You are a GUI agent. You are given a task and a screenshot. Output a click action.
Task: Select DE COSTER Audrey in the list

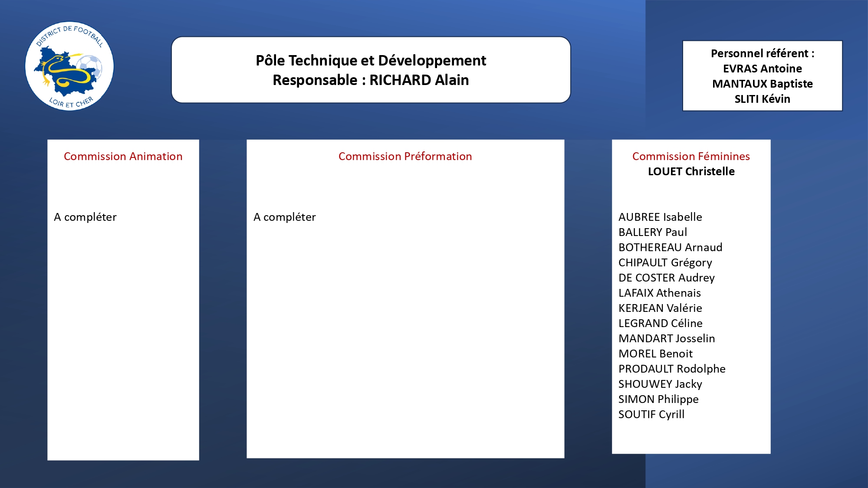[x=667, y=278]
